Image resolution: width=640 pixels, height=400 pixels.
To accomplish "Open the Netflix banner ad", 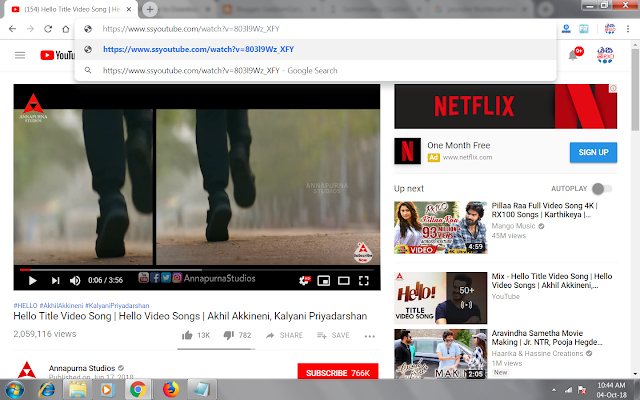I will (505, 107).
